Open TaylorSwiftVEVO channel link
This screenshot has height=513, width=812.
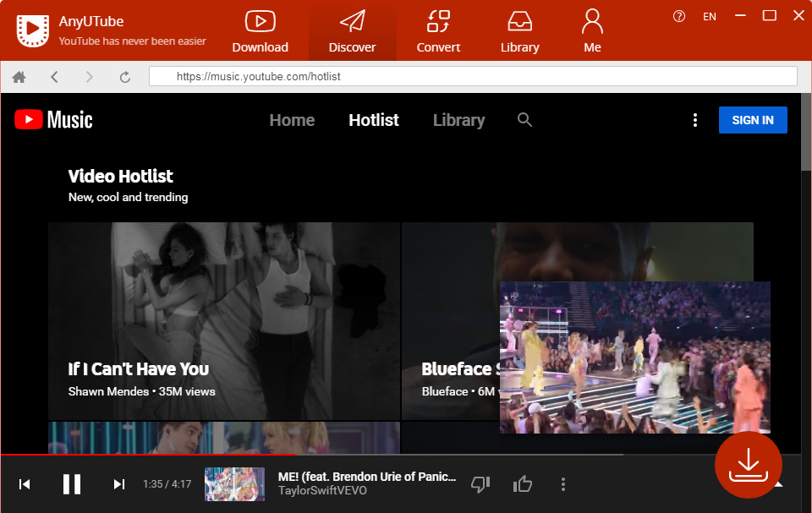point(322,490)
